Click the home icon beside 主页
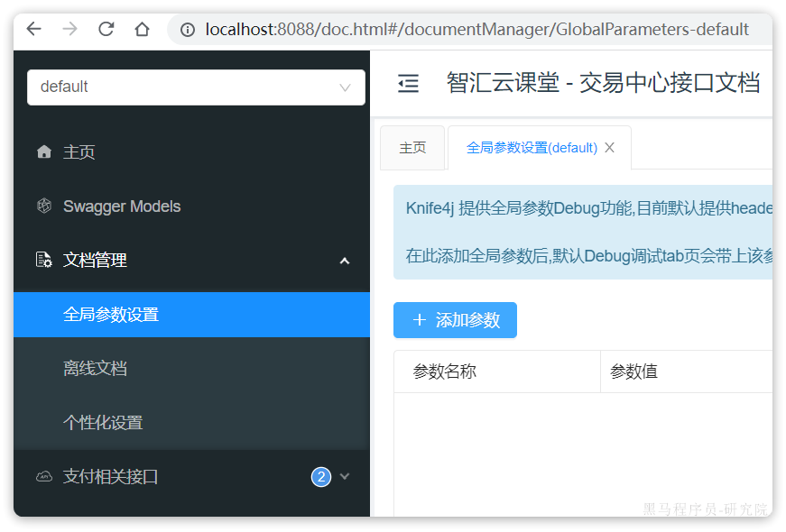786x532 pixels. (44, 151)
